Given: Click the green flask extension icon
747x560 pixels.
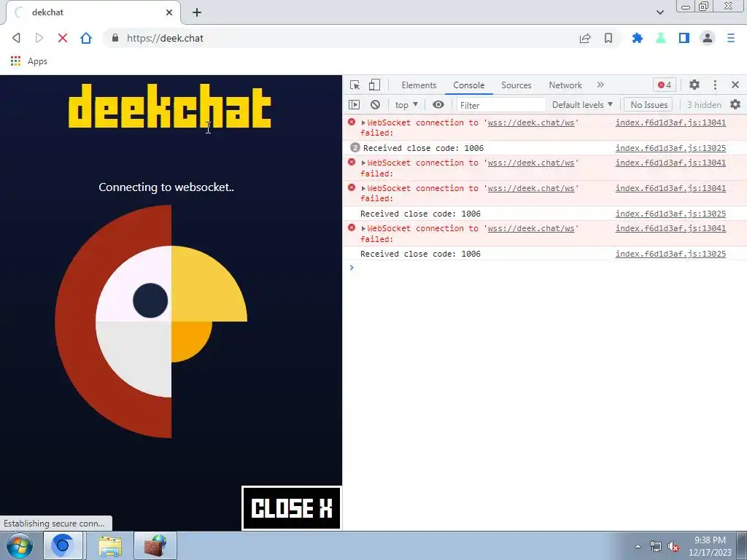Looking at the screenshot, I should pos(661,38).
